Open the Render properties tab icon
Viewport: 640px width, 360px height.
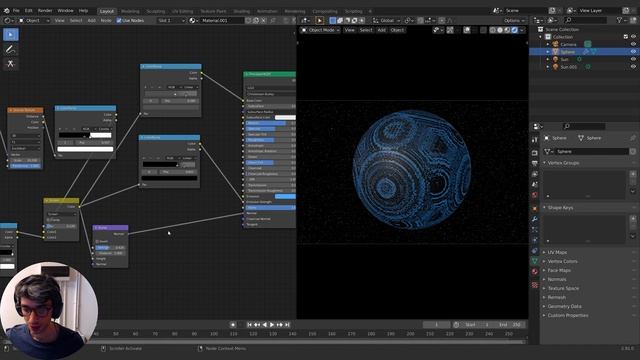[x=535, y=153]
